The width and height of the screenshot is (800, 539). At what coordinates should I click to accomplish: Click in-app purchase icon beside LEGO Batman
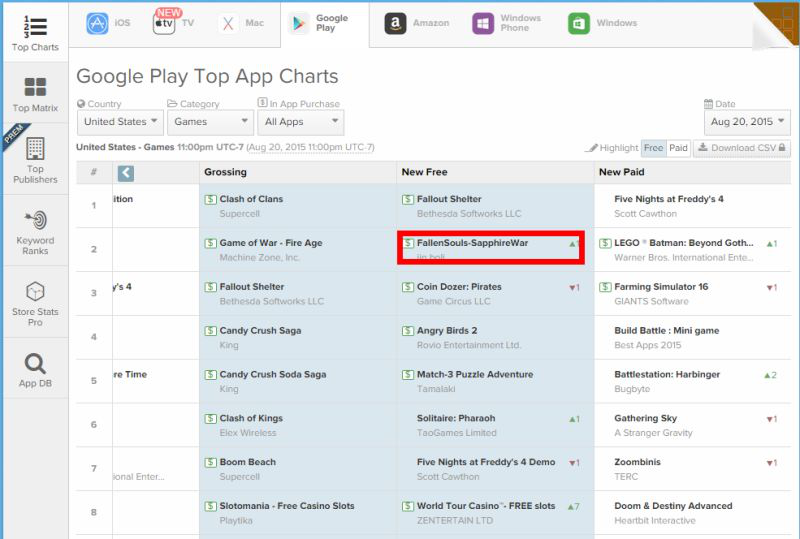click(605, 243)
